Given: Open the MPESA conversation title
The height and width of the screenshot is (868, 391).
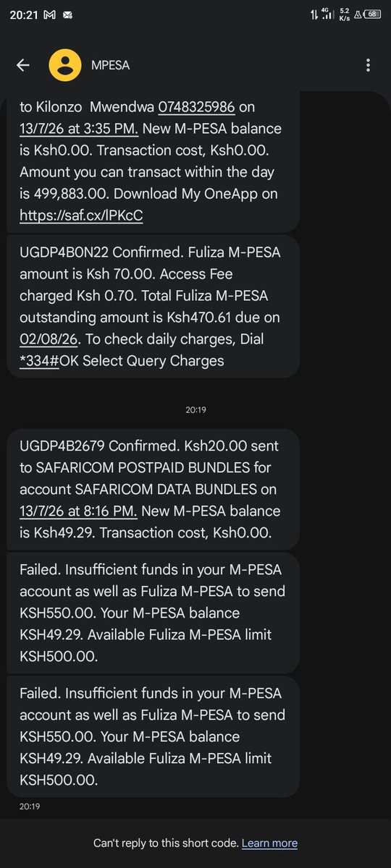Looking at the screenshot, I should point(110,65).
